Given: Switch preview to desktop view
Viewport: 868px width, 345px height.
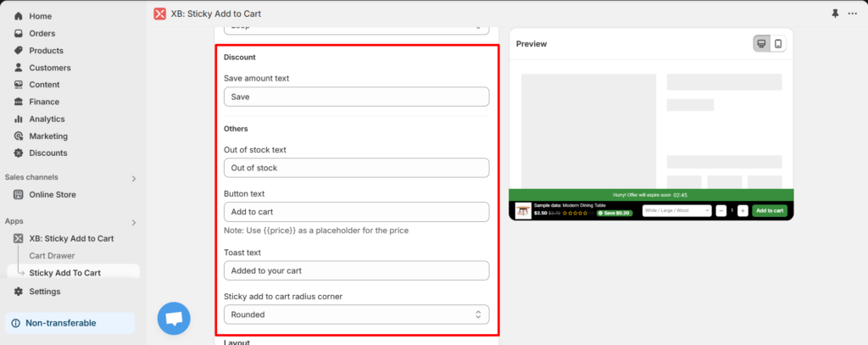Looking at the screenshot, I should 761,44.
